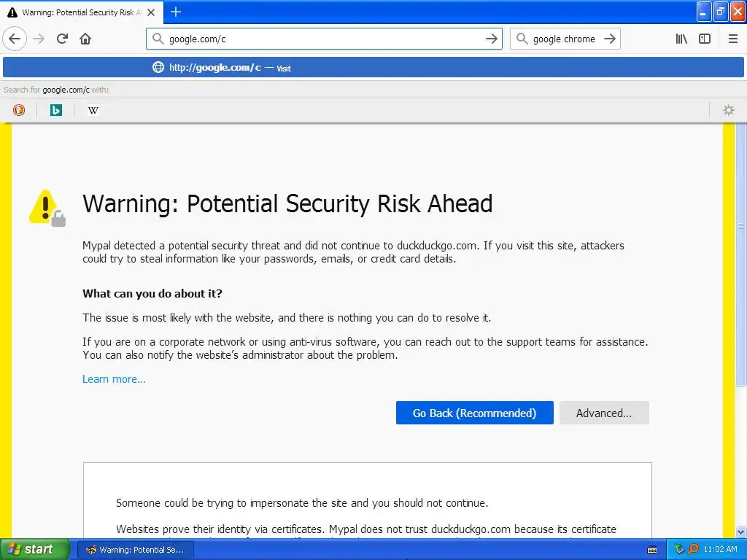747x560 pixels.
Task: Click the 'Search for google.com/c with:' label
Action: 56,90
